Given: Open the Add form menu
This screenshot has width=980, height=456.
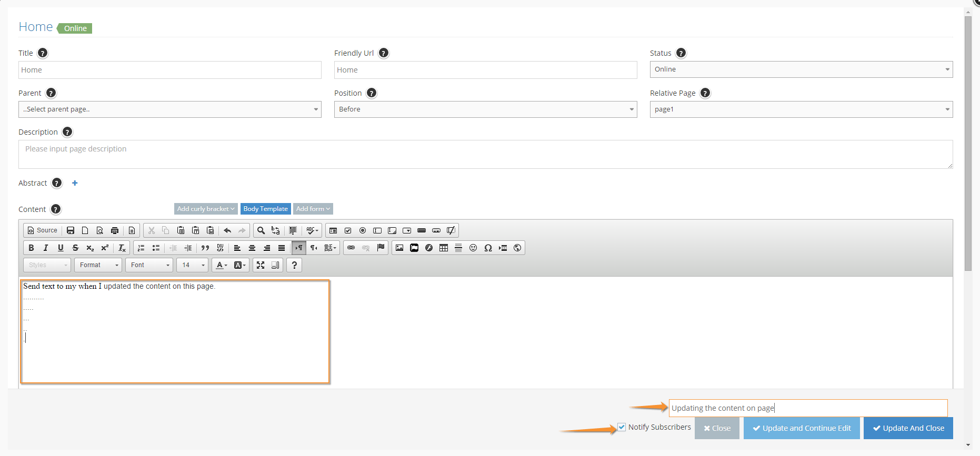Looking at the screenshot, I should (x=313, y=209).
